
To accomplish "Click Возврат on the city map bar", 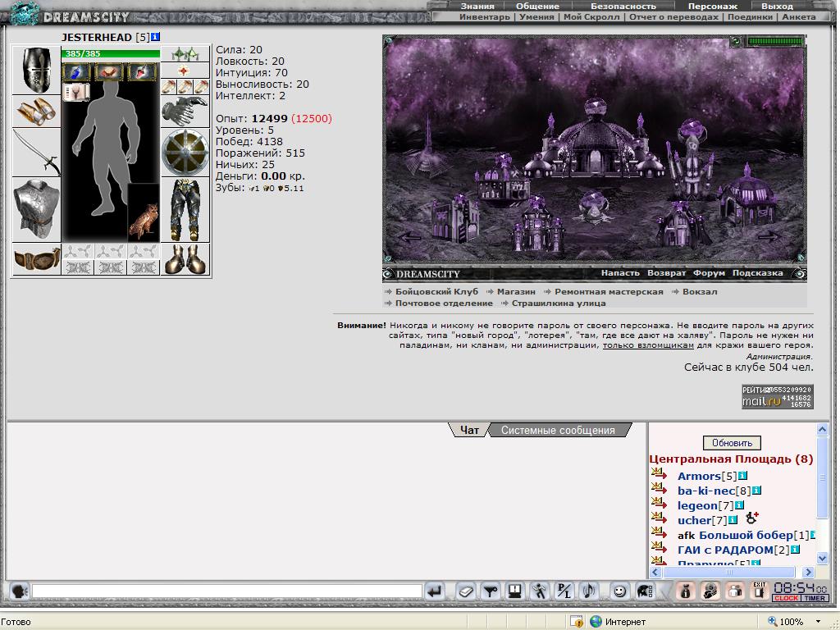I will point(666,272).
